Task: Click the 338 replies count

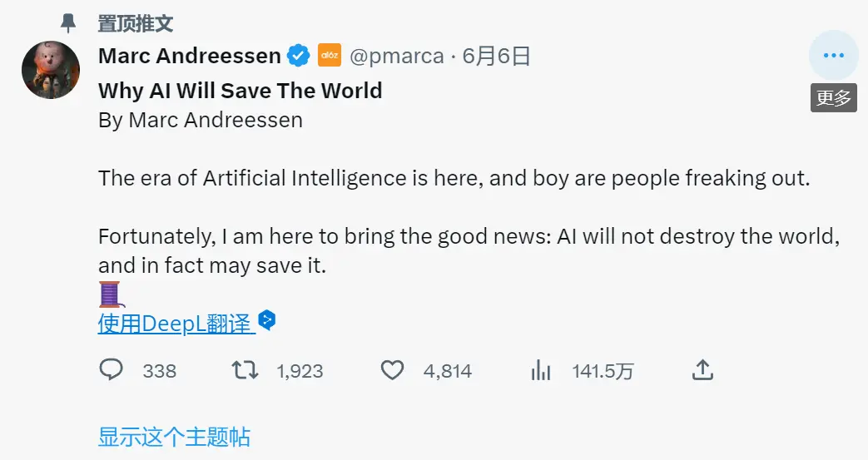Action: 159,371
